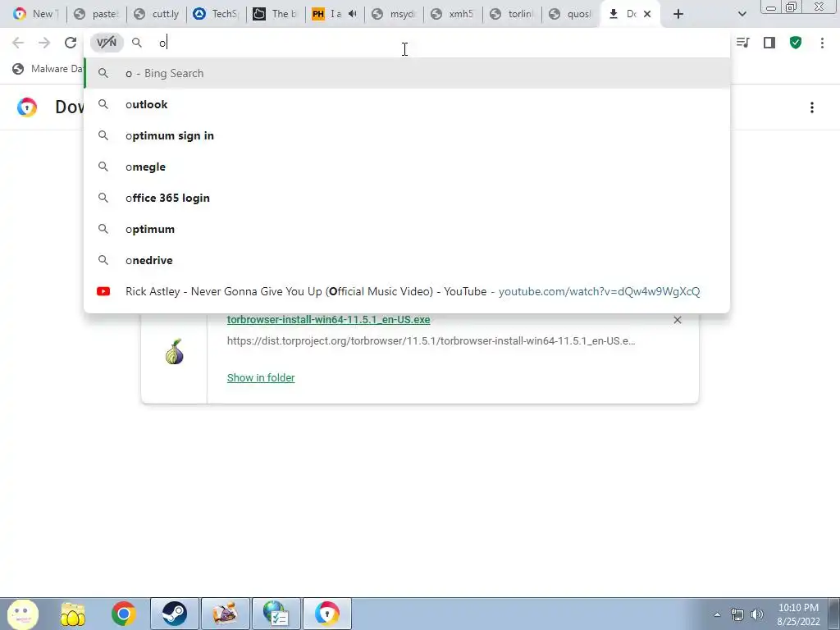Expand the tab search chevron
Image resolution: width=840 pixels, height=630 pixels.
[742, 14]
